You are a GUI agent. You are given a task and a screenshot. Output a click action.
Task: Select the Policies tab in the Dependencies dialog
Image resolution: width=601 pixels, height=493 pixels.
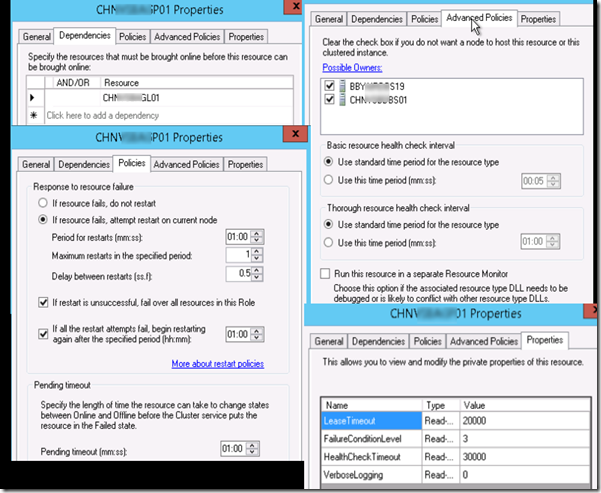coord(133,37)
